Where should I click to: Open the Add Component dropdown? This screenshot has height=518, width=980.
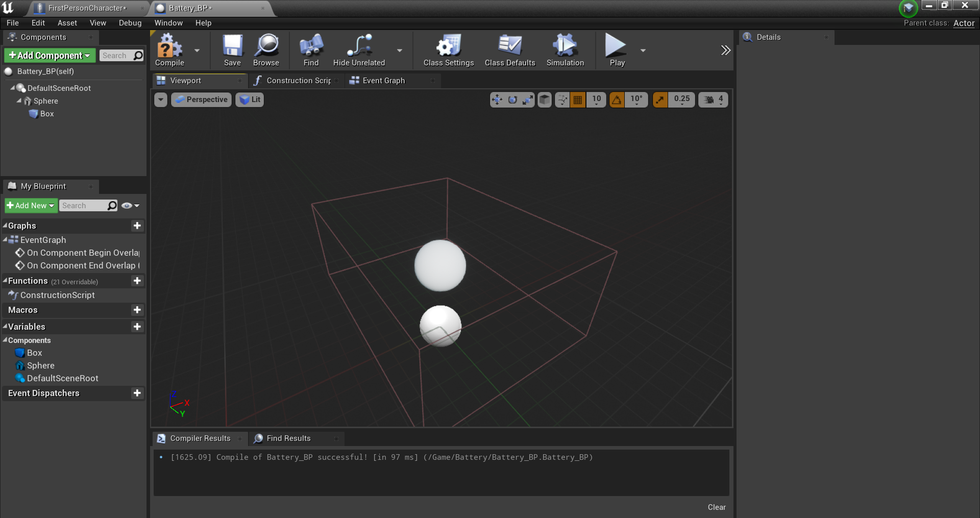[50, 56]
